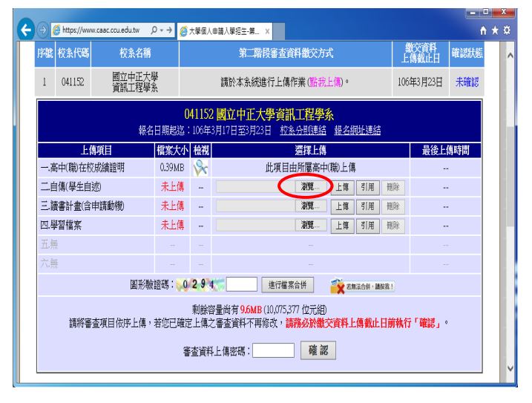The image size is (532, 403).
Task: Click 刪除 for 學習檔案 row
Action: [x=393, y=226]
